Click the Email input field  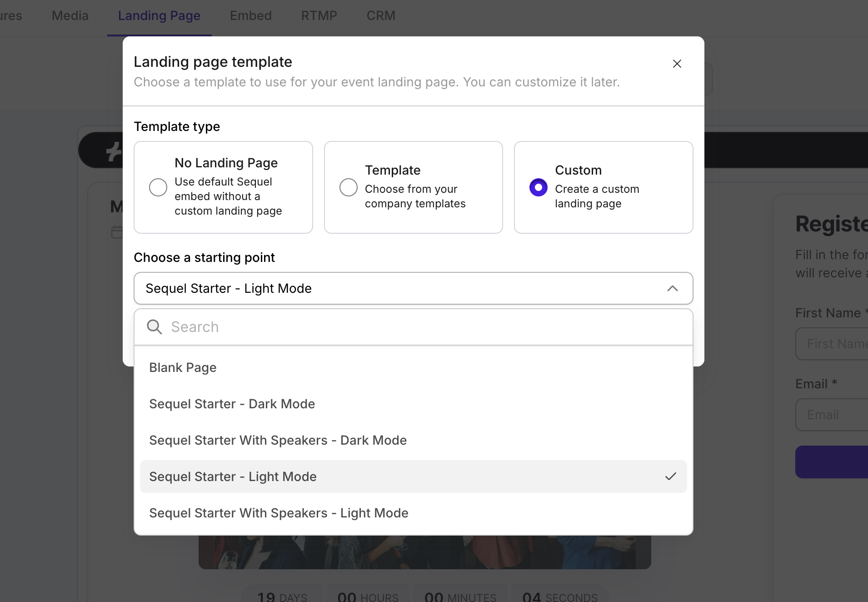coord(832,415)
